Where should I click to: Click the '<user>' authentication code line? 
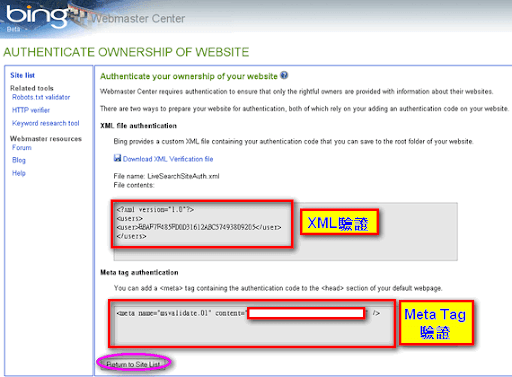coord(199,227)
